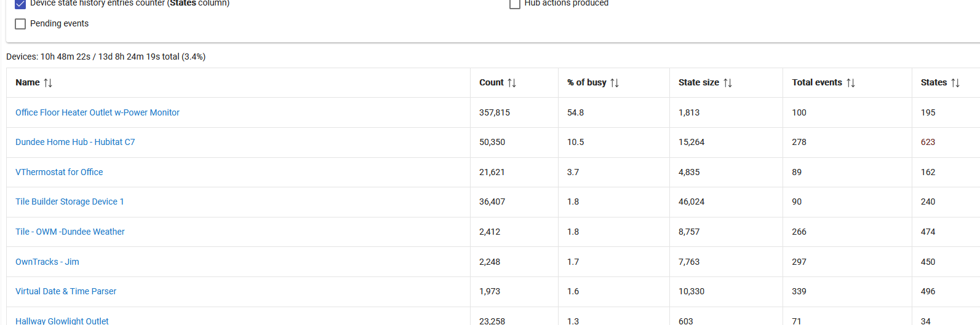Select VThermostat for Office link
Image resolution: width=980 pixels, height=325 pixels.
click(59, 172)
